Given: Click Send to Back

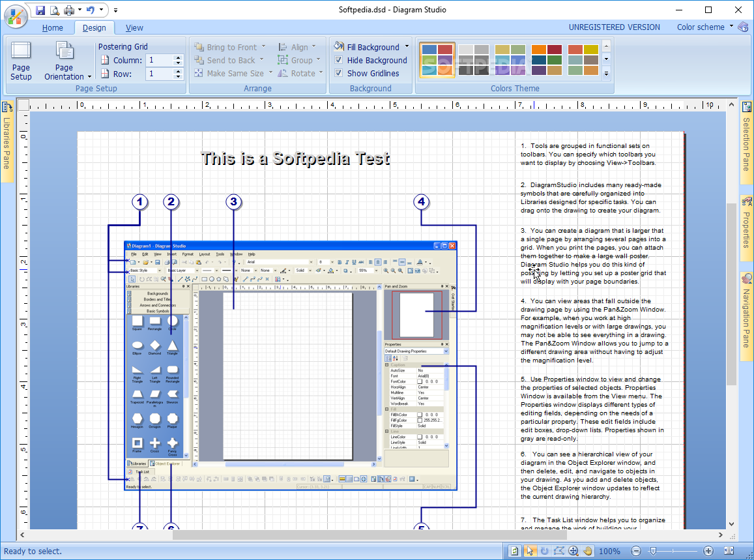Looking at the screenshot, I should pyautogui.click(x=225, y=60).
